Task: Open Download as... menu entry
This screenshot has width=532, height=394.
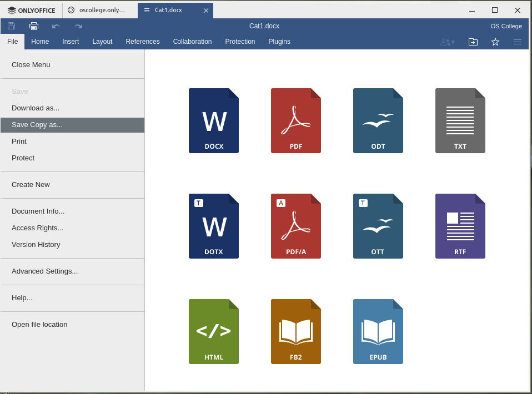Action: (x=36, y=108)
